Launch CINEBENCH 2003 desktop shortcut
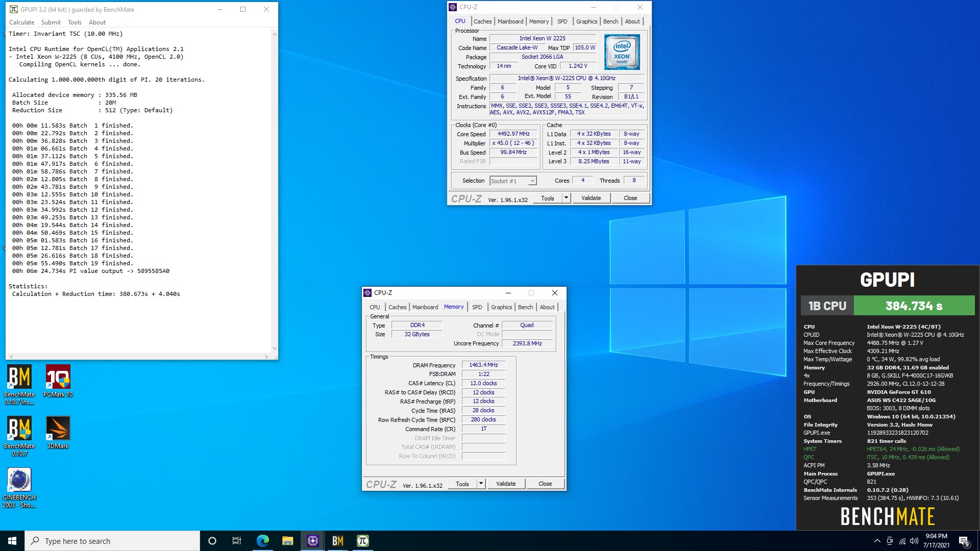 (x=19, y=488)
